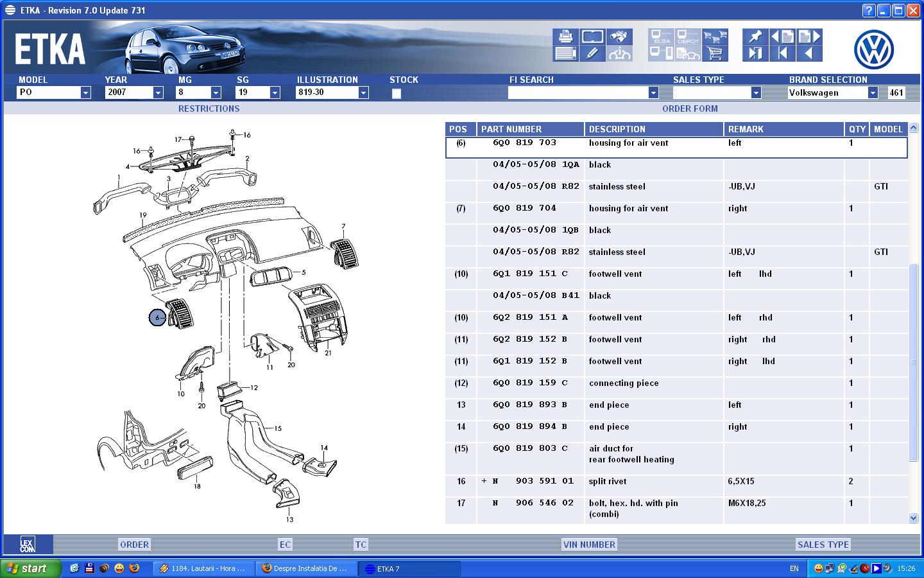The image size is (924, 578).
Task: Click the single shopping cart icon
Action: [x=715, y=53]
